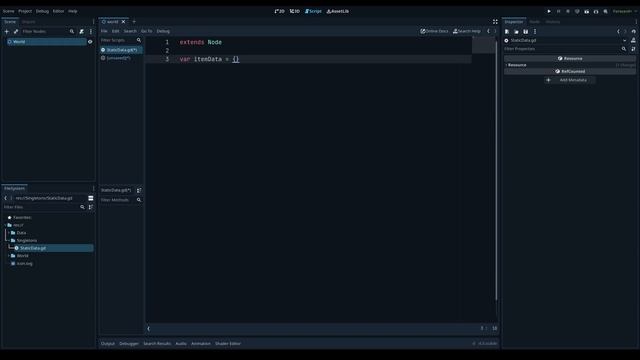Open the Project menu
The width and height of the screenshot is (640, 360).
pos(25,11)
